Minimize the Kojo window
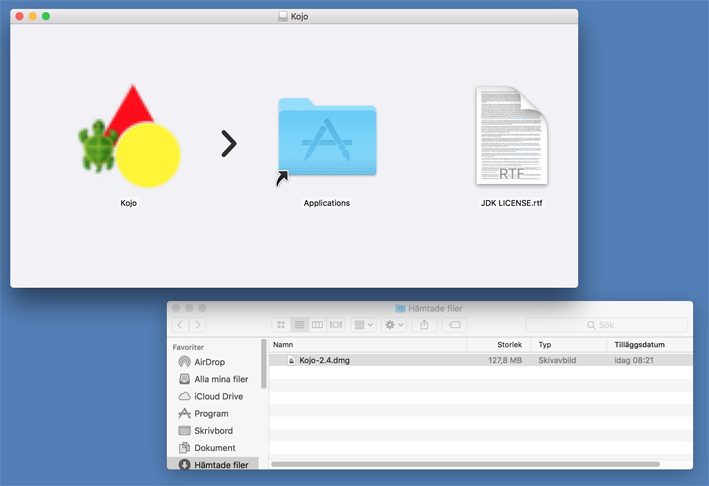The height and width of the screenshot is (486, 709). pos(33,16)
